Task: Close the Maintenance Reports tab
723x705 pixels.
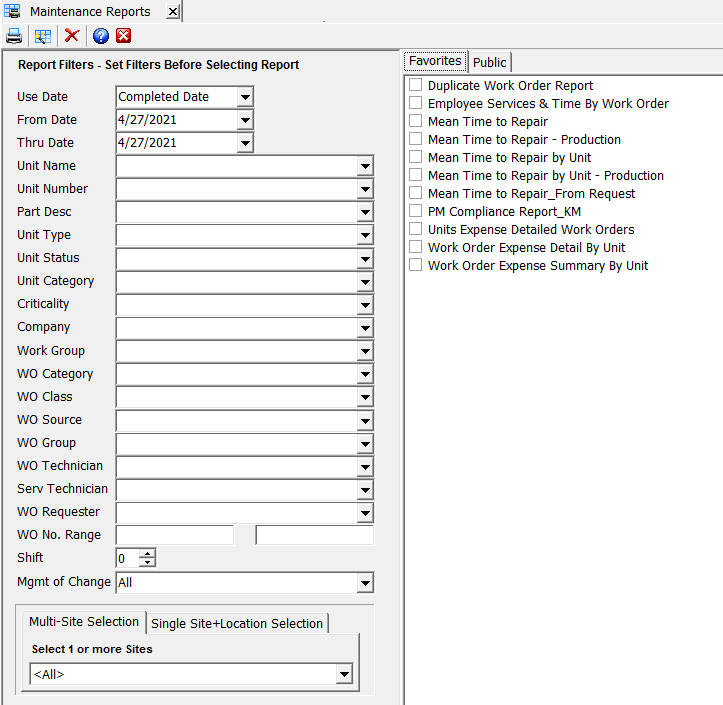Action: (173, 12)
